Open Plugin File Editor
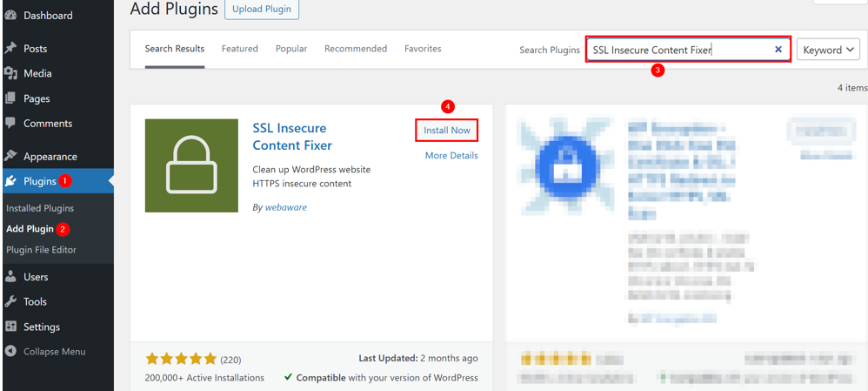The width and height of the screenshot is (868, 391). point(41,250)
